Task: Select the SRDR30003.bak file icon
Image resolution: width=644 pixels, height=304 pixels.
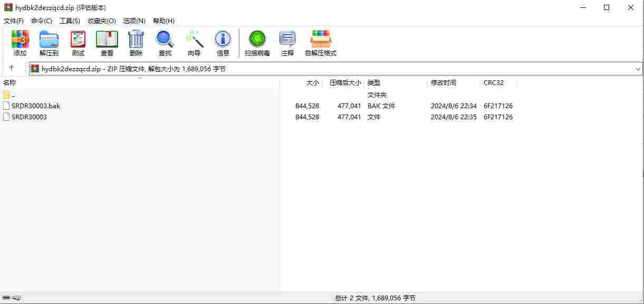Action: (x=6, y=106)
